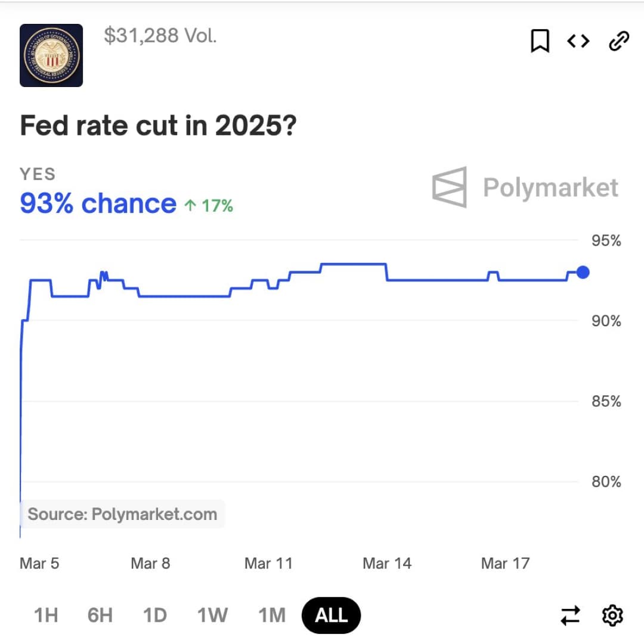Show the 1D chart range
This screenshot has width=644, height=644.
click(155, 615)
